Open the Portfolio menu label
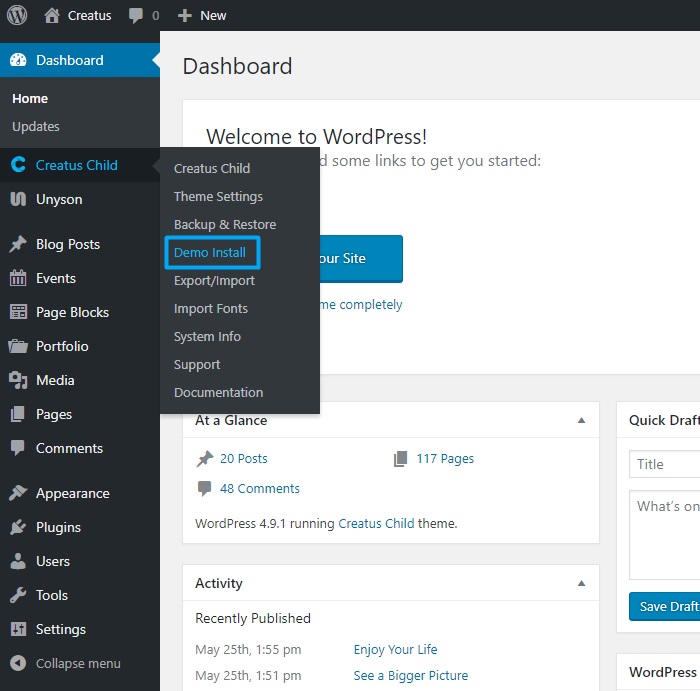 (62, 346)
